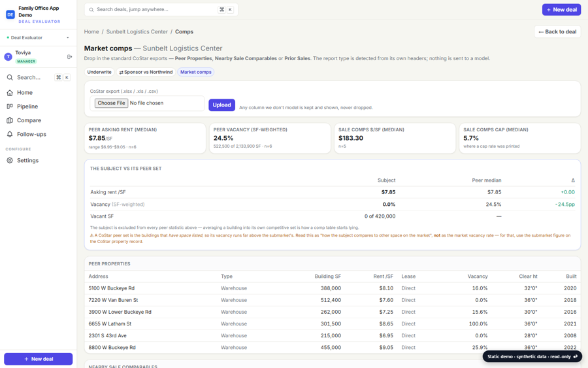588x368 pixels.
Task: Click the Building SF column header
Action: pyautogui.click(x=327, y=276)
